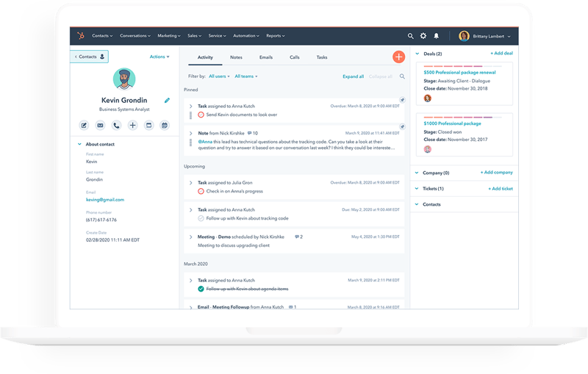Screen dimensions: 588x374
Task: Open the Marketing menu
Action: coord(168,35)
